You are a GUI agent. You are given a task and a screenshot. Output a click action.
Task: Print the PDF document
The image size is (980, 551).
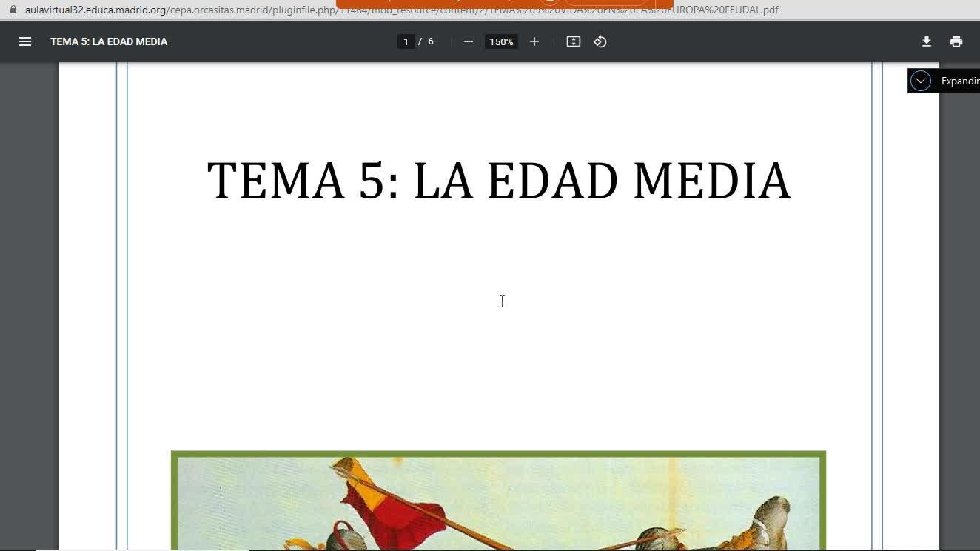[x=956, y=41]
